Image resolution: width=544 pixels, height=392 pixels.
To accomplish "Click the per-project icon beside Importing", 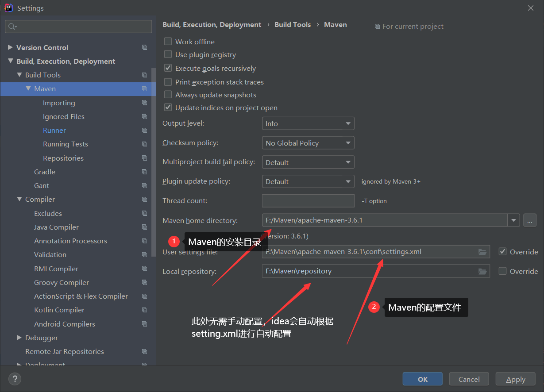I will 144,103.
